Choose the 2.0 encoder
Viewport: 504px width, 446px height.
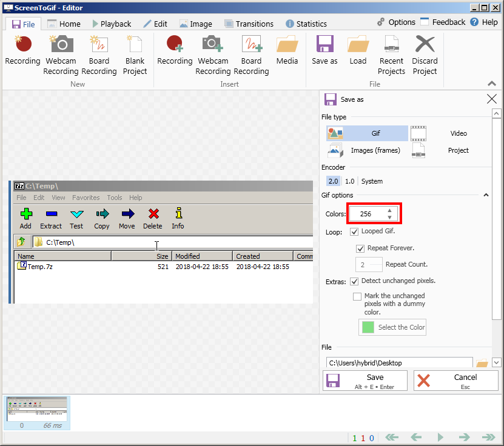coord(334,181)
